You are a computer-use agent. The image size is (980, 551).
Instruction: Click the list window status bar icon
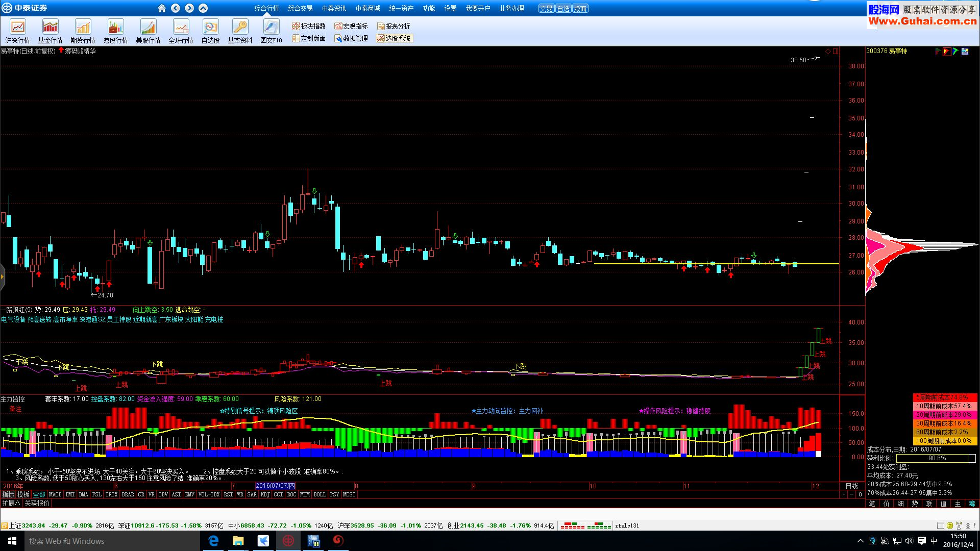941,525
